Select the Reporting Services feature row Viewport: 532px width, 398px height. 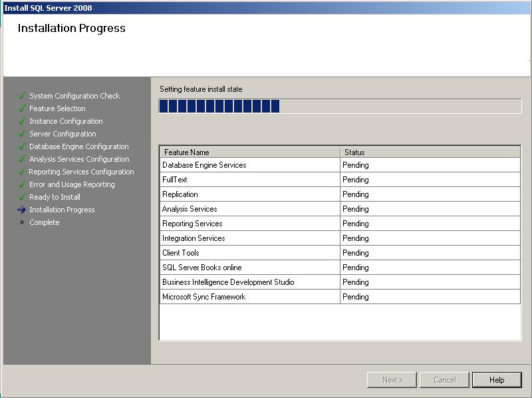click(x=340, y=224)
